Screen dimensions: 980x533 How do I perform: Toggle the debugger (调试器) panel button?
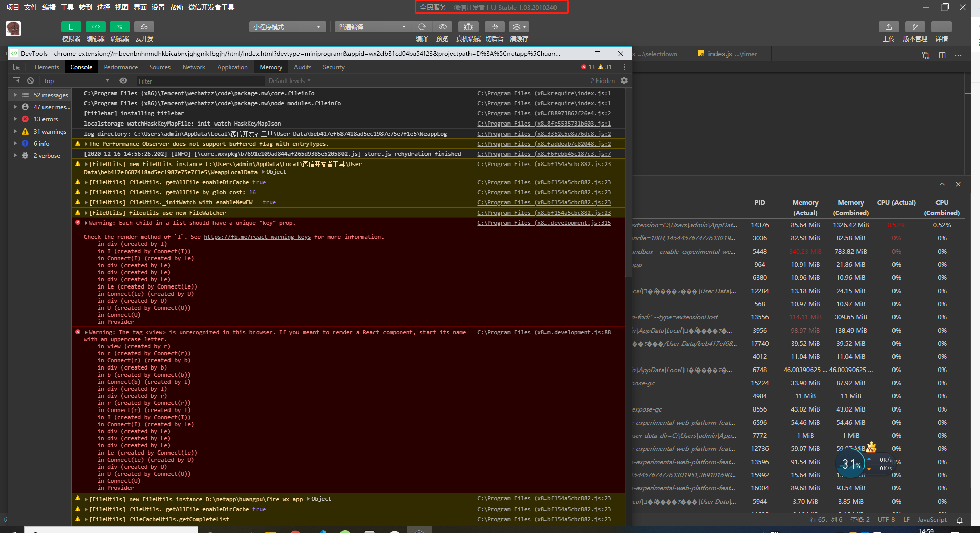[119, 27]
